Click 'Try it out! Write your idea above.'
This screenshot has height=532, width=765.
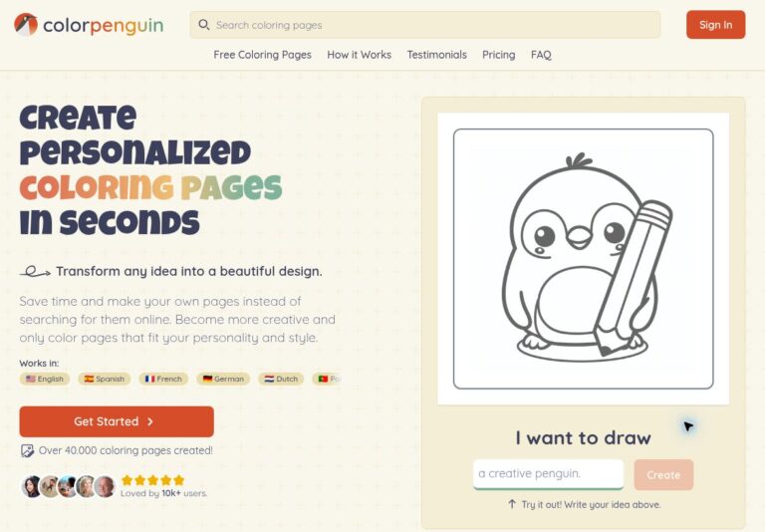click(592, 504)
